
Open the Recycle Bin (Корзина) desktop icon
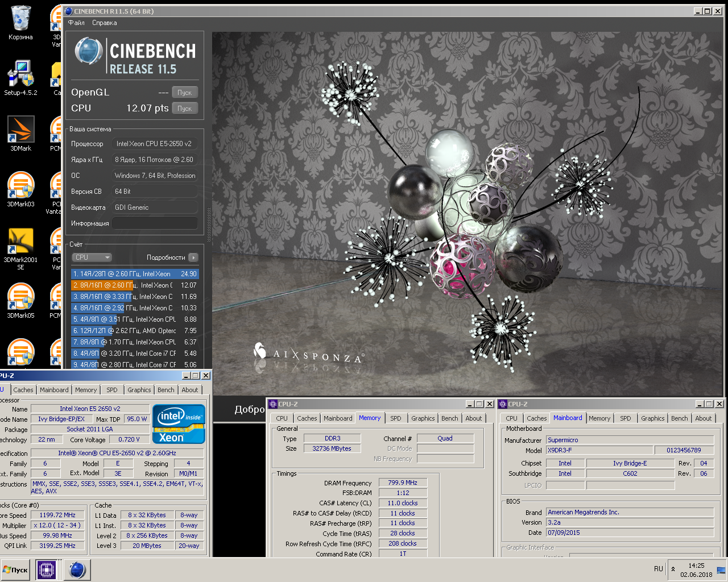[x=20, y=23]
